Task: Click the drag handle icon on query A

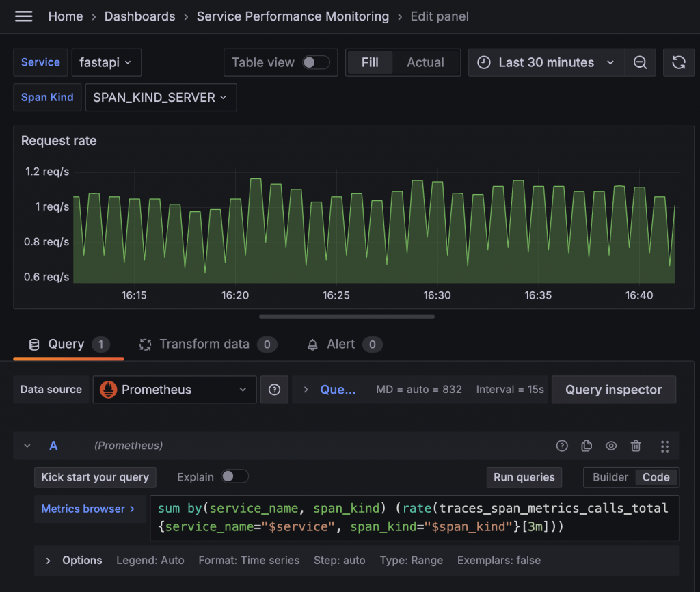Action: click(664, 446)
